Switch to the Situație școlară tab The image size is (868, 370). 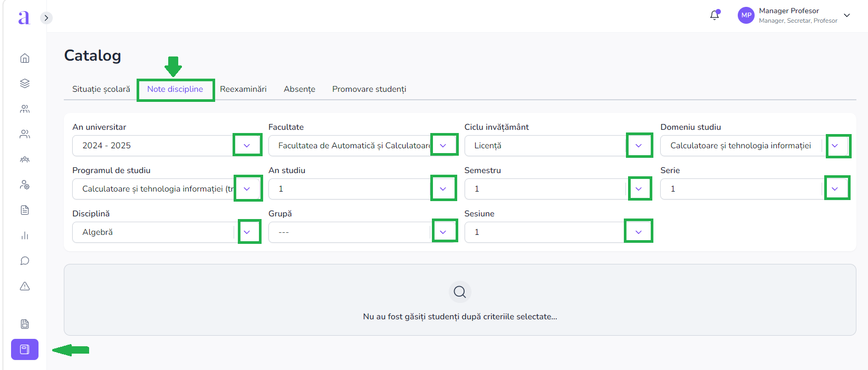(x=101, y=89)
